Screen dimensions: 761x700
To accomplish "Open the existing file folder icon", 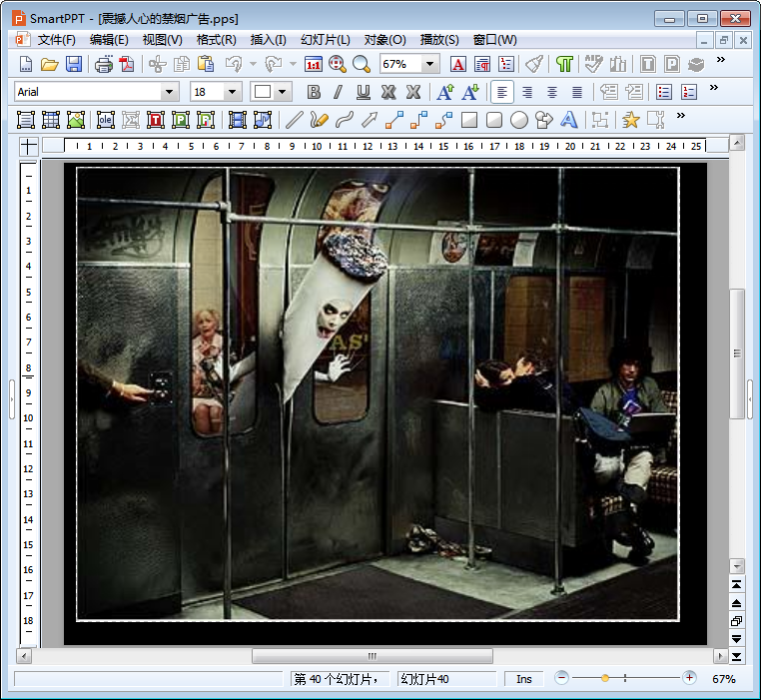I will (x=49, y=64).
